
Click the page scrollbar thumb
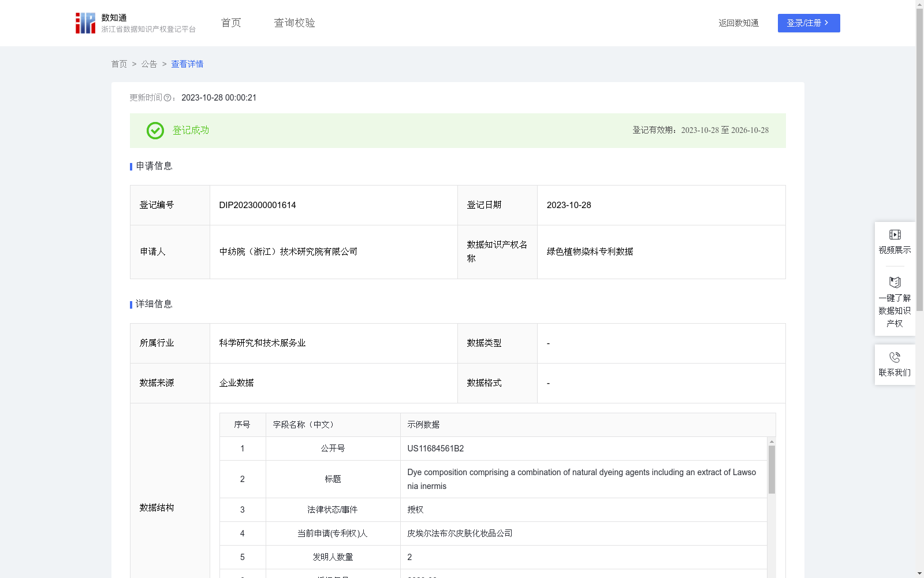pos(919,160)
